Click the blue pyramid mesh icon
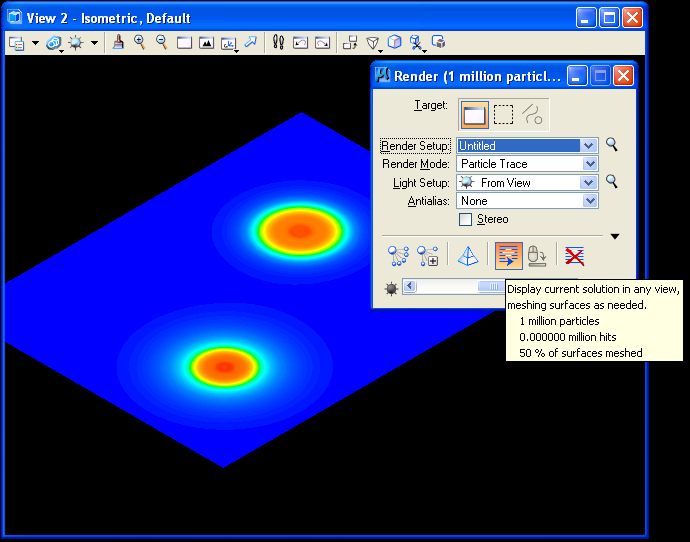 [x=468, y=256]
